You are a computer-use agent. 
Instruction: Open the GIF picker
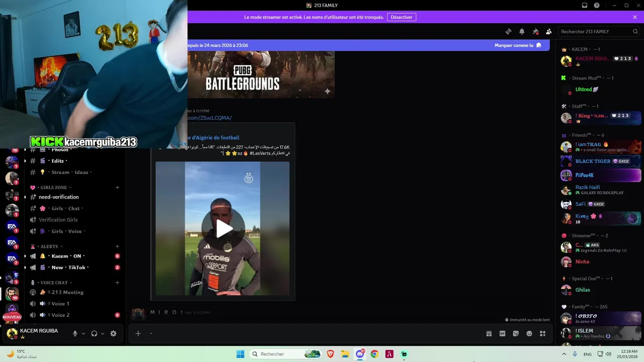tap(502, 333)
